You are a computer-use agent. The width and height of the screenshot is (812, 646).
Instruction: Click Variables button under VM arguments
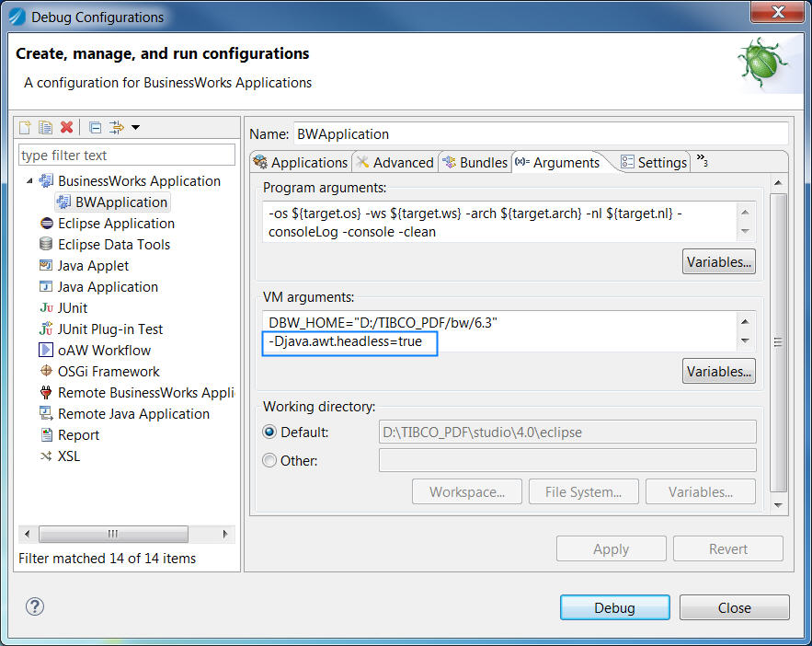pyautogui.click(x=719, y=372)
